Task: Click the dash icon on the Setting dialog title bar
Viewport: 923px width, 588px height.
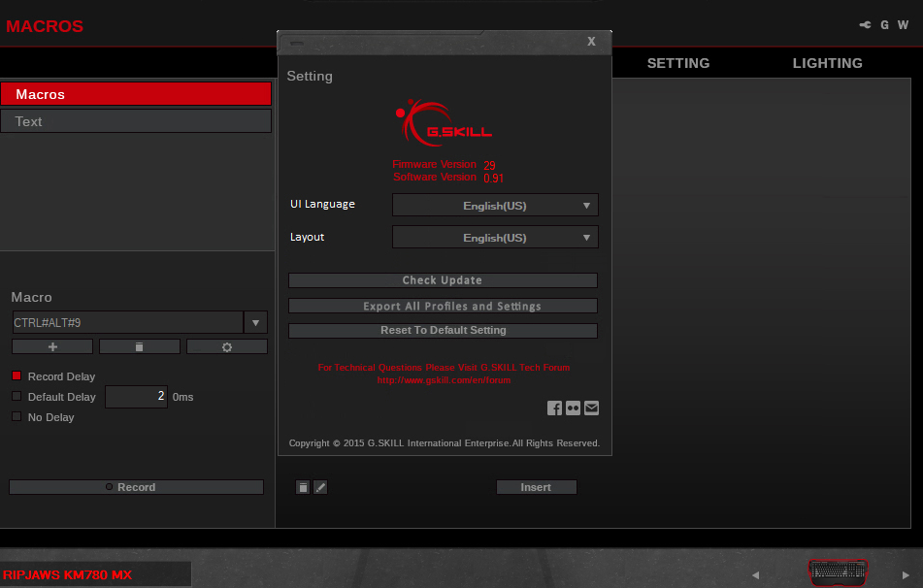Action: [297, 43]
